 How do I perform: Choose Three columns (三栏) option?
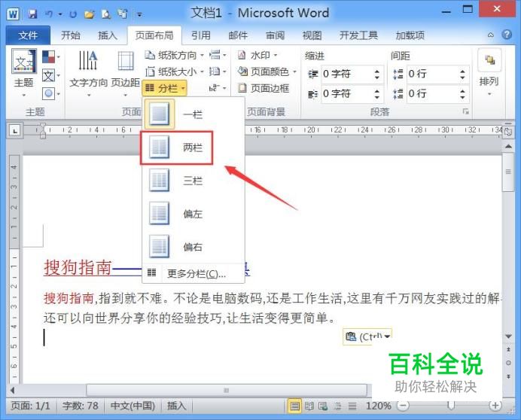pos(193,181)
